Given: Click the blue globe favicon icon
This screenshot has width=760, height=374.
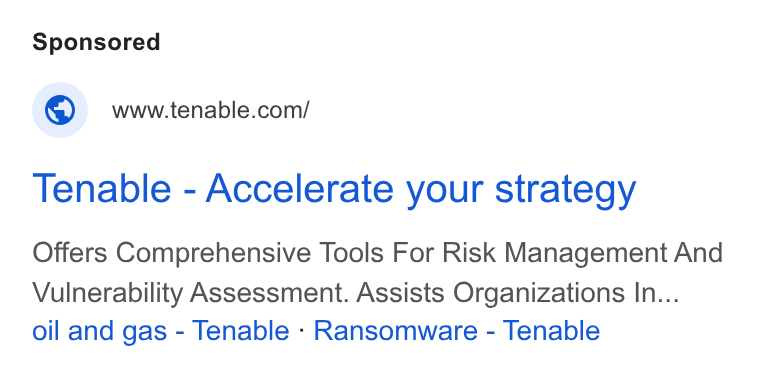Looking at the screenshot, I should (60, 110).
